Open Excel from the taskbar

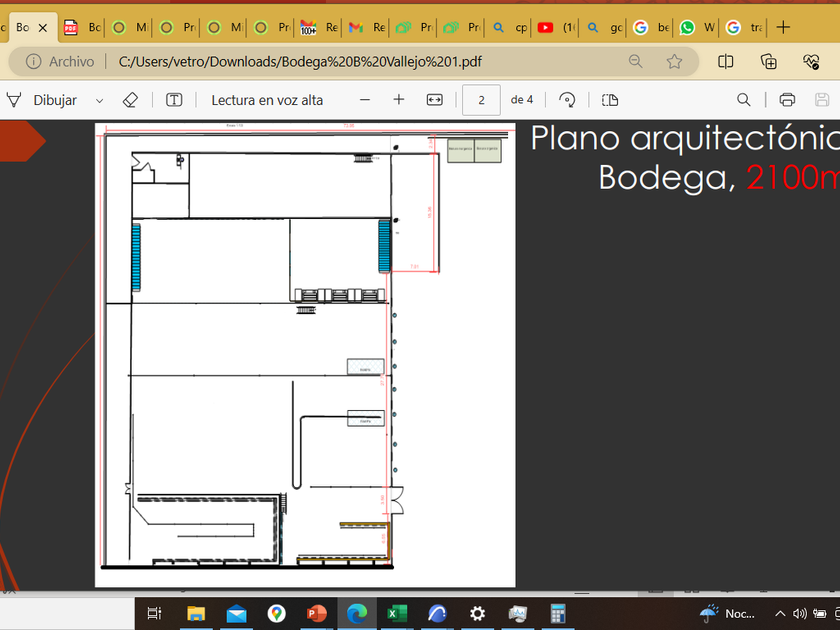[x=396, y=613]
